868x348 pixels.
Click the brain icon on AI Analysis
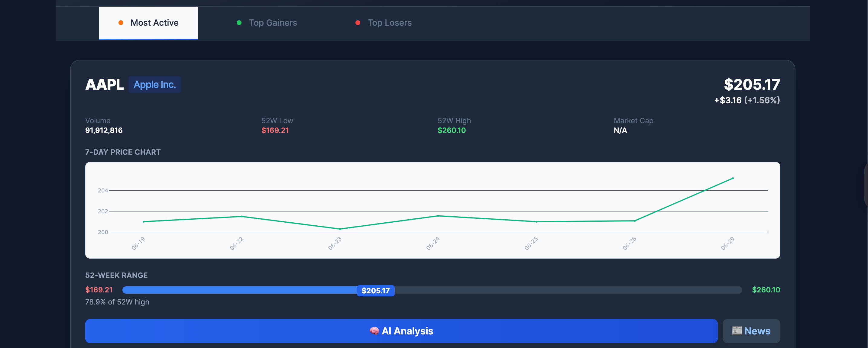(374, 331)
